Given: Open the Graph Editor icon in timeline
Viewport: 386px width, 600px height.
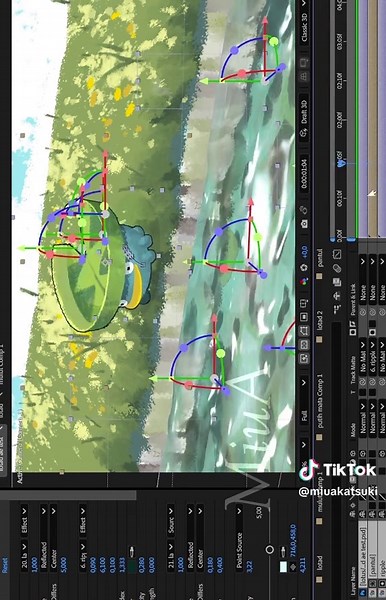Looking at the screenshot, I should (337, 254).
